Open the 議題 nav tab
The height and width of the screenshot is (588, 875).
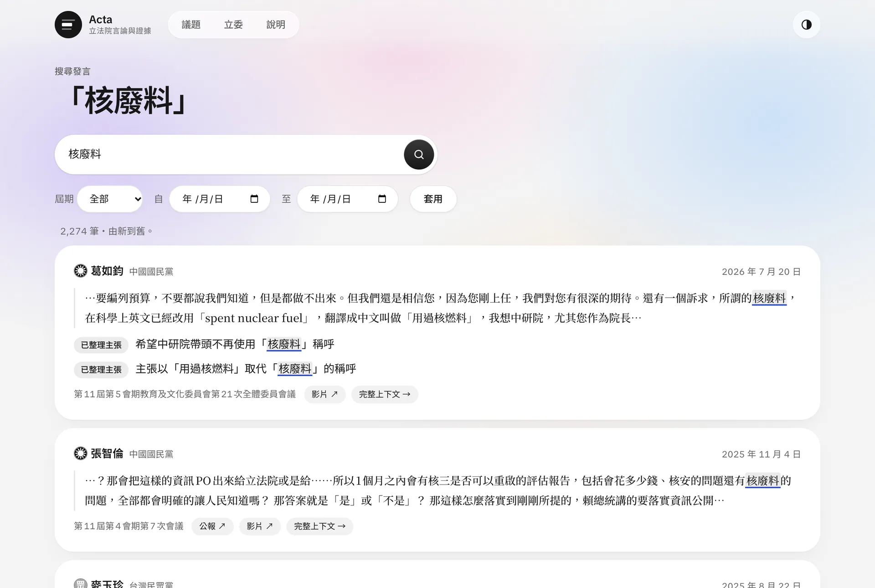coord(191,25)
